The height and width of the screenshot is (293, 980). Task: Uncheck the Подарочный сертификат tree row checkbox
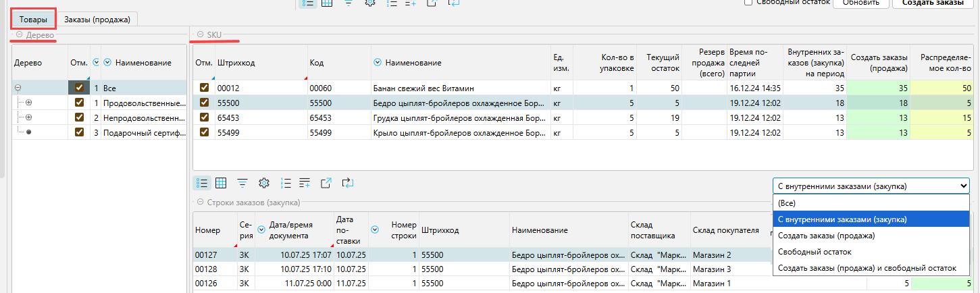pyautogui.click(x=79, y=132)
